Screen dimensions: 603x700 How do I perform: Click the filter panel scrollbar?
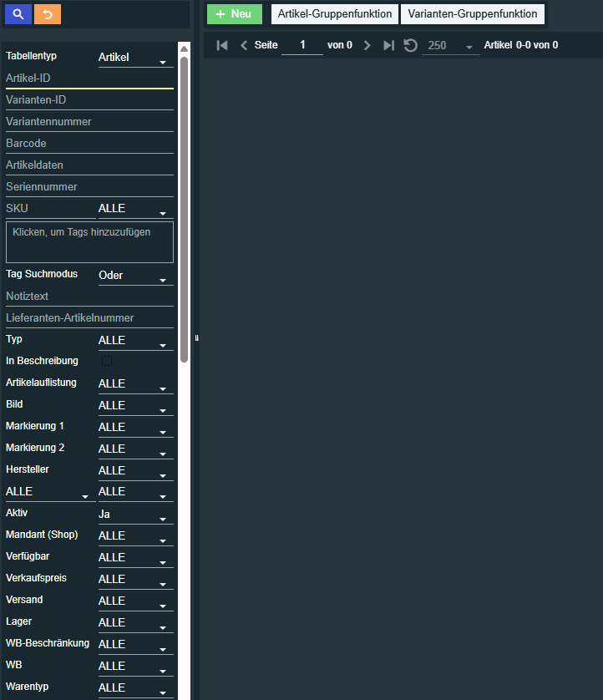[x=184, y=209]
